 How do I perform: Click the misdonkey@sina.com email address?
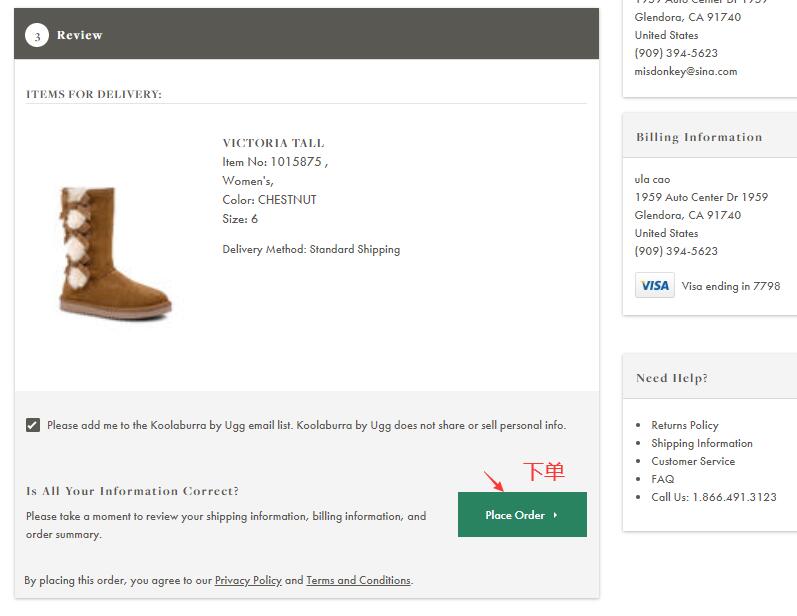coord(685,71)
